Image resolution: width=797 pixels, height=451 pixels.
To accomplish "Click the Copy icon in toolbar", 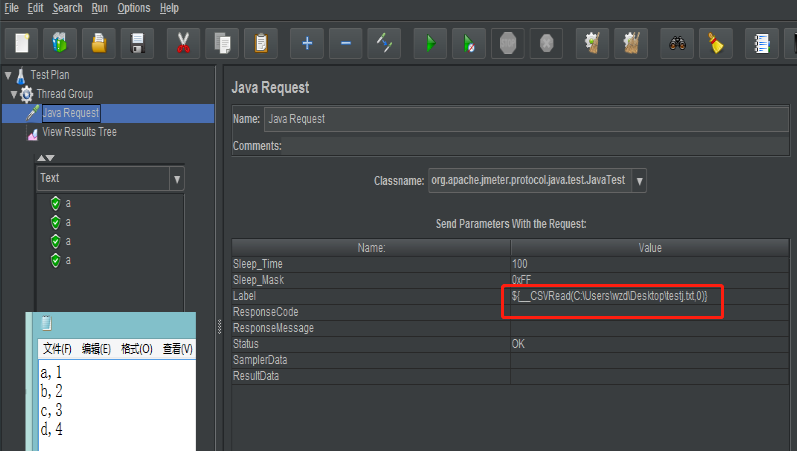I will [x=222, y=43].
